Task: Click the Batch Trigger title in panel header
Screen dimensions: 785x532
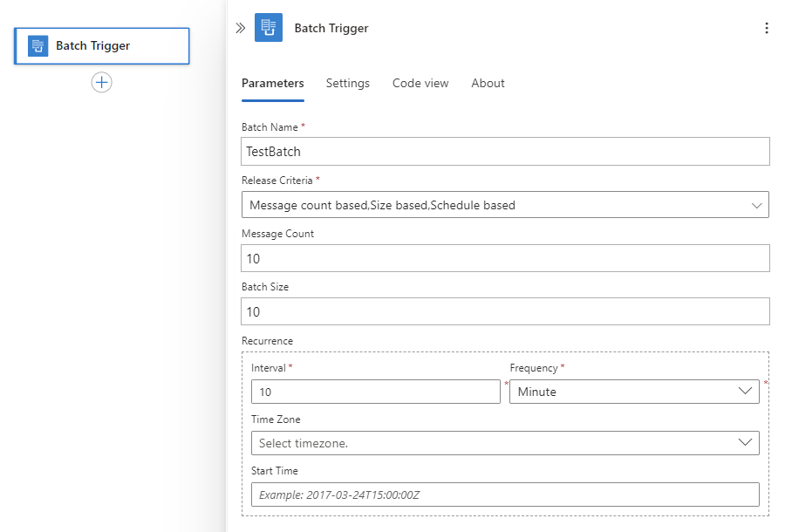Action: coord(331,28)
